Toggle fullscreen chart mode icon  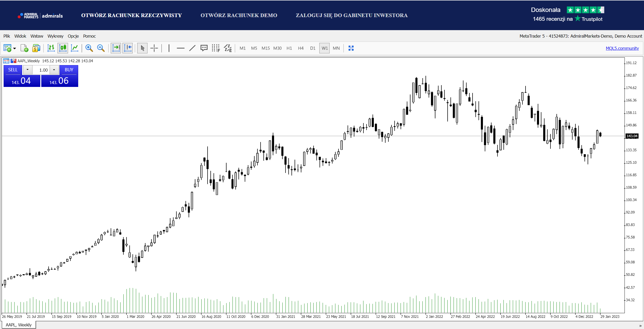351,48
